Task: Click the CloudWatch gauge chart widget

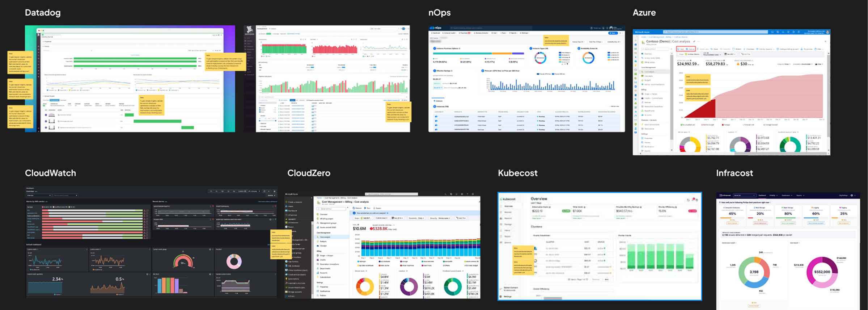Action: (183, 260)
